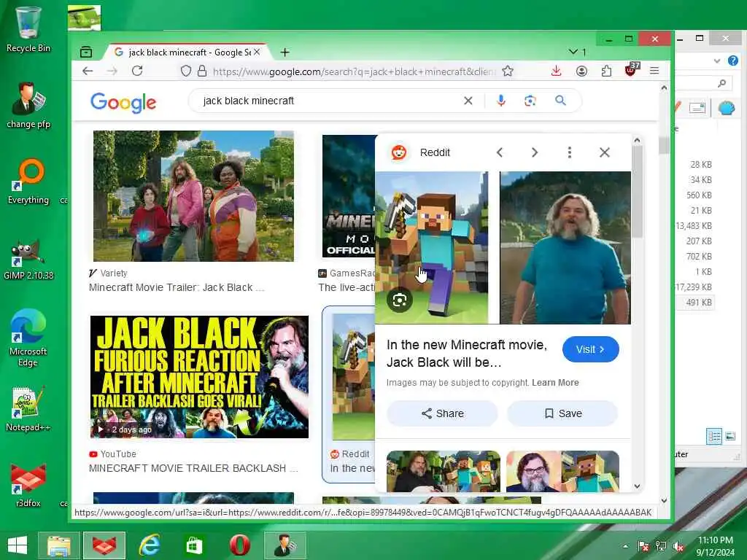
Task: Open the Variety Minecraft cast thumbnail
Action: 193,195
